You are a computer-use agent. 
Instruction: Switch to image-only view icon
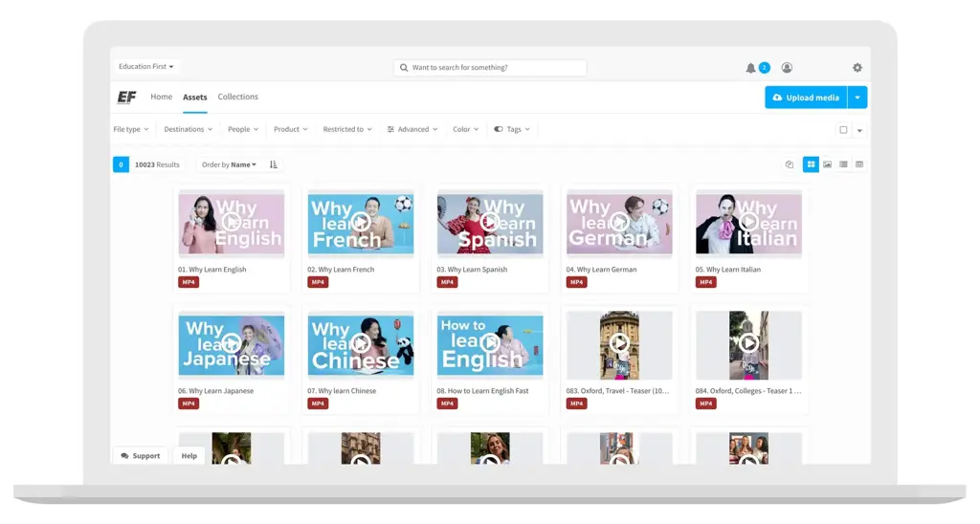[x=827, y=164]
